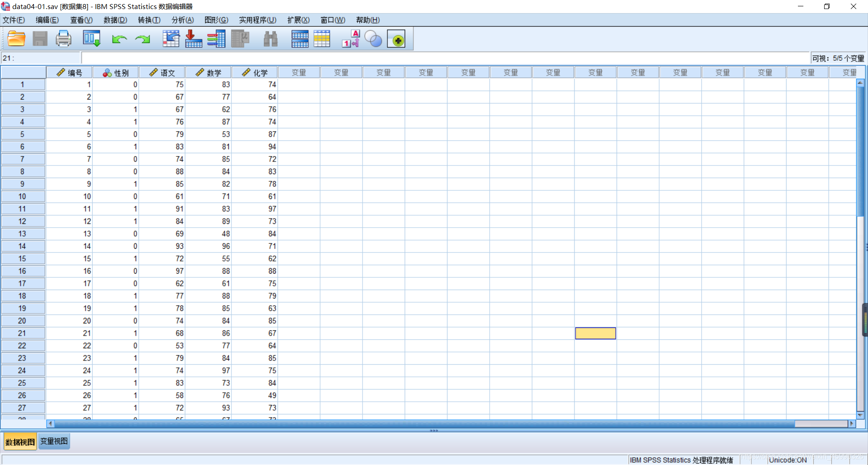The width and height of the screenshot is (868, 465).
Task: Click the IBM SPSS Statistics 处理程序就绪 status
Action: coord(681,460)
